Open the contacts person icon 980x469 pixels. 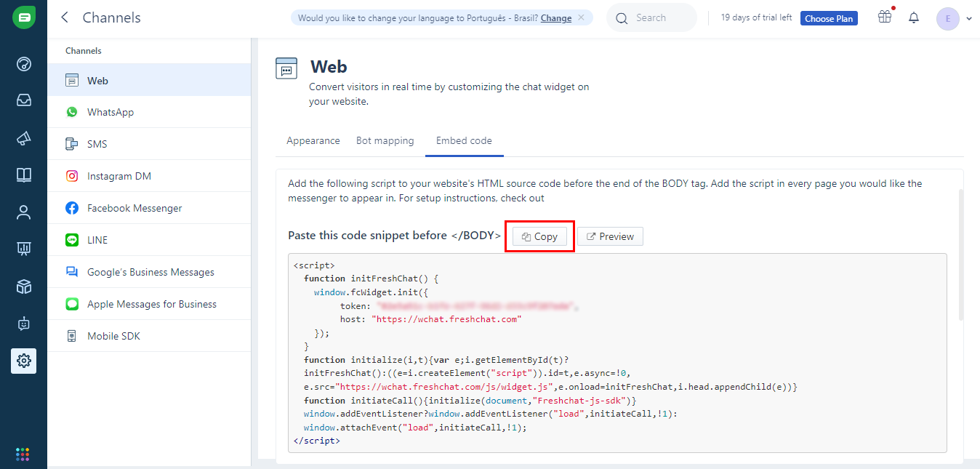pos(23,212)
